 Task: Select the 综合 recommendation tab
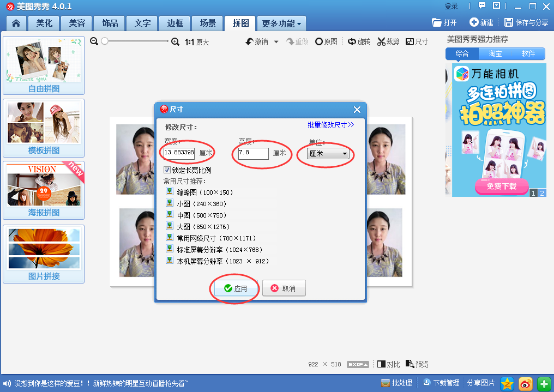(462, 53)
